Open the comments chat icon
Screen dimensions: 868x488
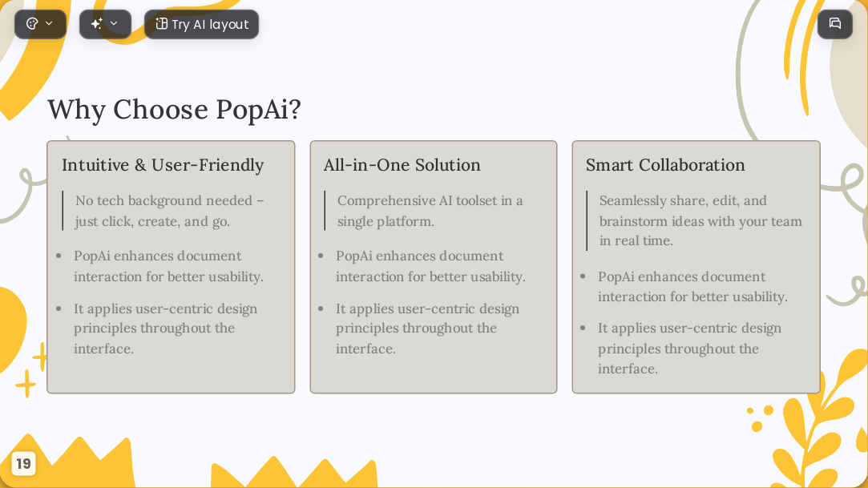click(x=835, y=24)
